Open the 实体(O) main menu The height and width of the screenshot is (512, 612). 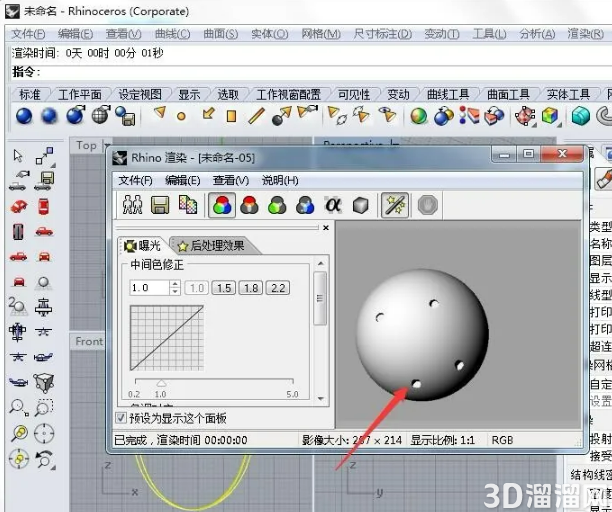269,34
